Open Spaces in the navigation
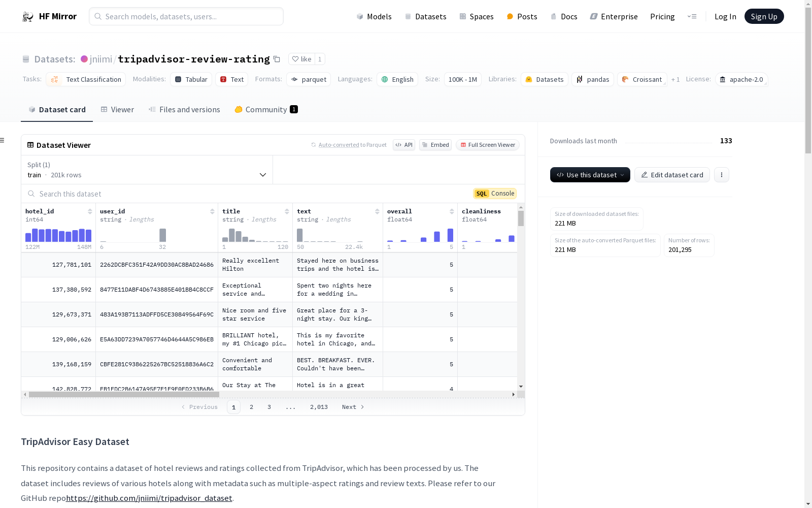 (477, 17)
